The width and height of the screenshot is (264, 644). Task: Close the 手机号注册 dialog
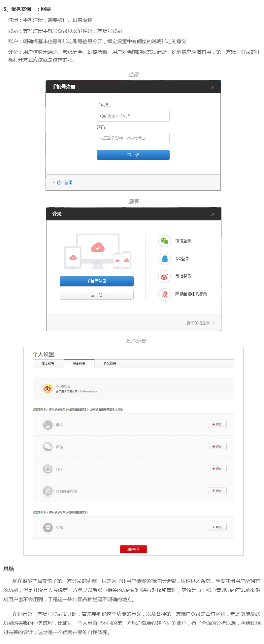pyautogui.click(x=213, y=87)
